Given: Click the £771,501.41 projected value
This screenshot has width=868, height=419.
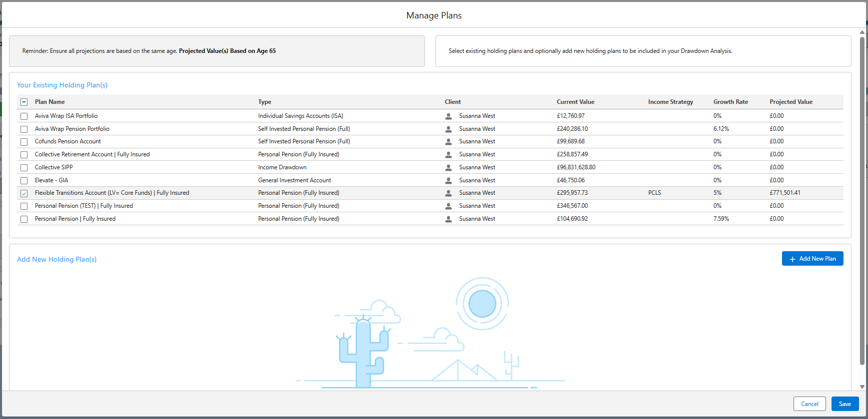Looking at the screenshot, I should coord(785,193).
